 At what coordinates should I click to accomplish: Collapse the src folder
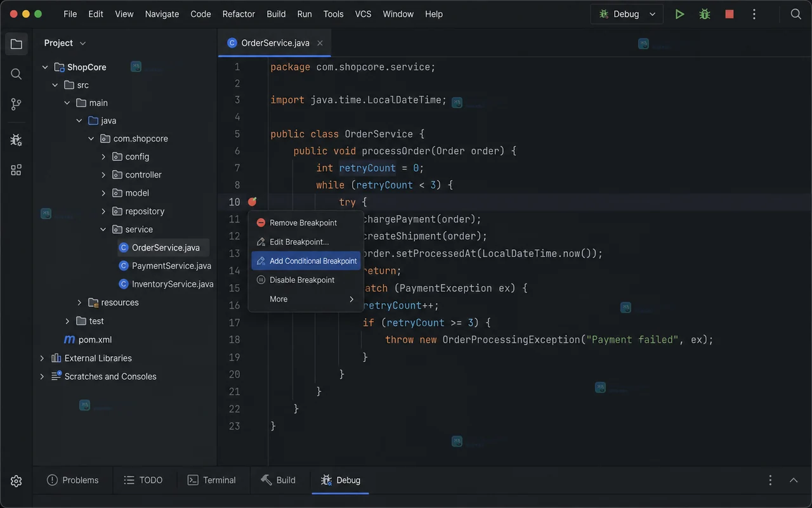point(56,85)
